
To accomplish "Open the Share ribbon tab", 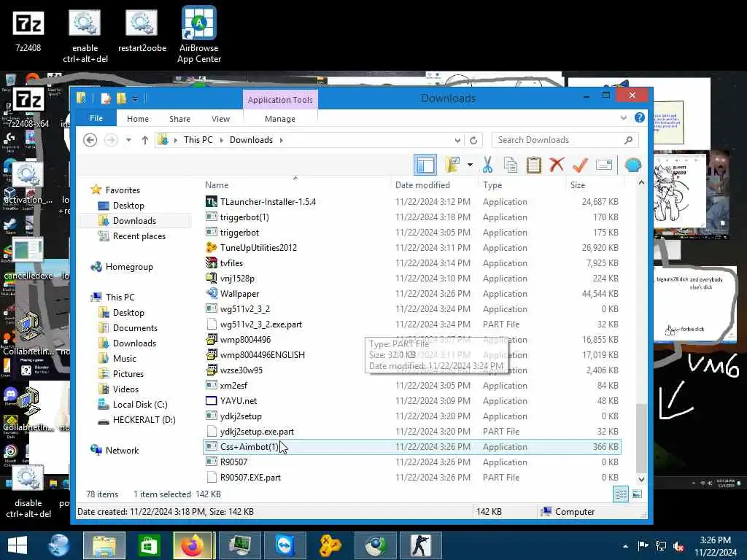I will [x=179, y=119].
